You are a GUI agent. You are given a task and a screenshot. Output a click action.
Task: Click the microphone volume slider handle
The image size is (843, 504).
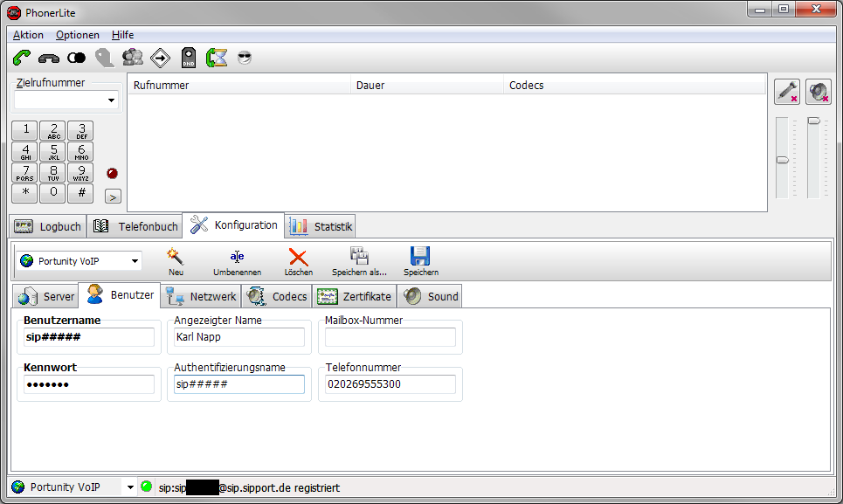783,160
